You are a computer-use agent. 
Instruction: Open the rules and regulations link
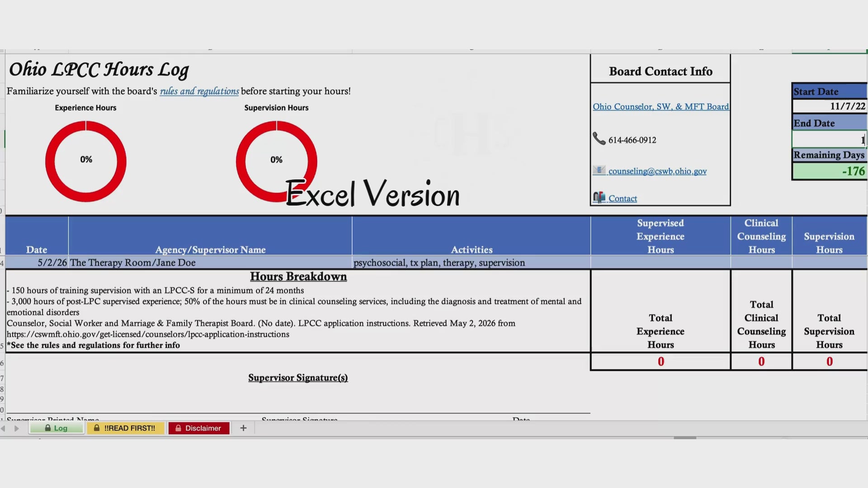click(x=199, y=91)
